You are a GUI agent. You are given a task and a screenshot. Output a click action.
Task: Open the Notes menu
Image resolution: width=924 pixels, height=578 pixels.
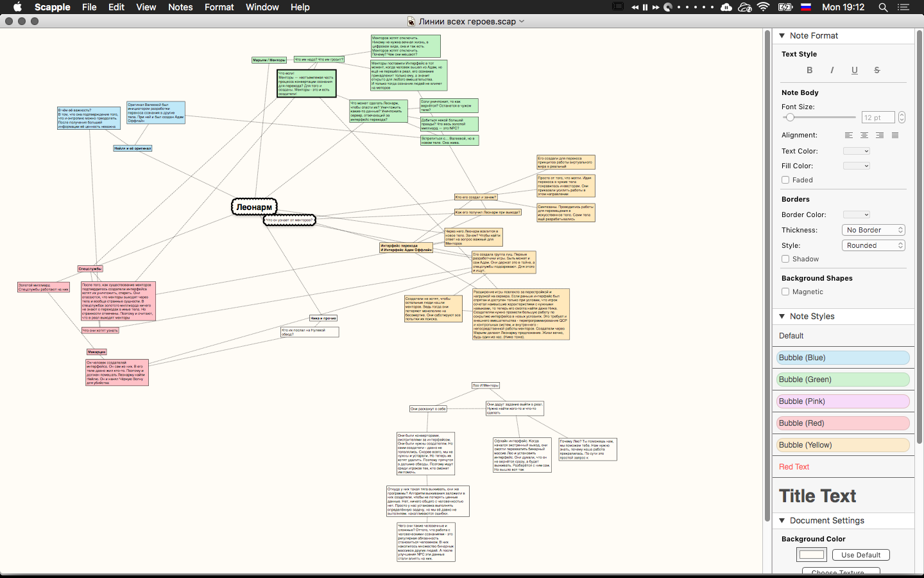[180, 7]
